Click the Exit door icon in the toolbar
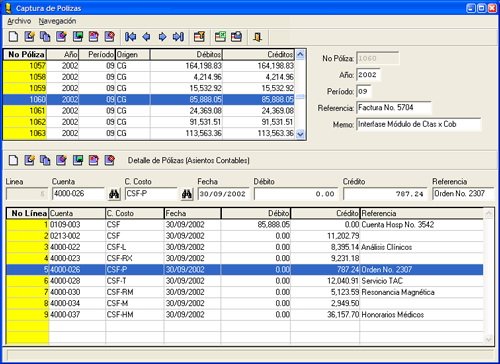 pyautogui.click(x=257, y=36)
